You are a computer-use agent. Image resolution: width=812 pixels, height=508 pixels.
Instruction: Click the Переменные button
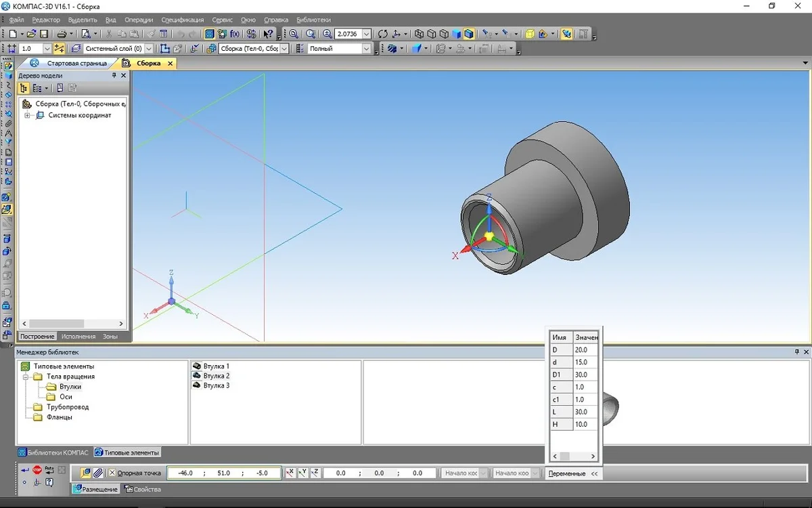click(567, 473)
